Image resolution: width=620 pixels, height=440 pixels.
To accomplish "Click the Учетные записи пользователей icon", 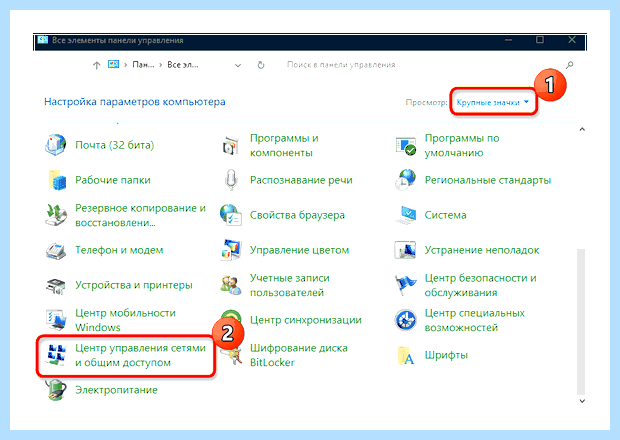I will coord(231,285).
